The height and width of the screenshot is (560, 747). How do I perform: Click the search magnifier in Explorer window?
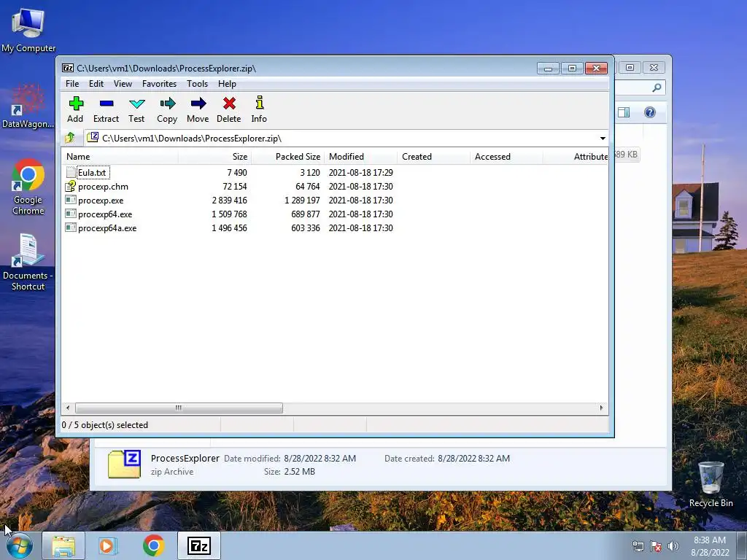(x=657, y=87)
